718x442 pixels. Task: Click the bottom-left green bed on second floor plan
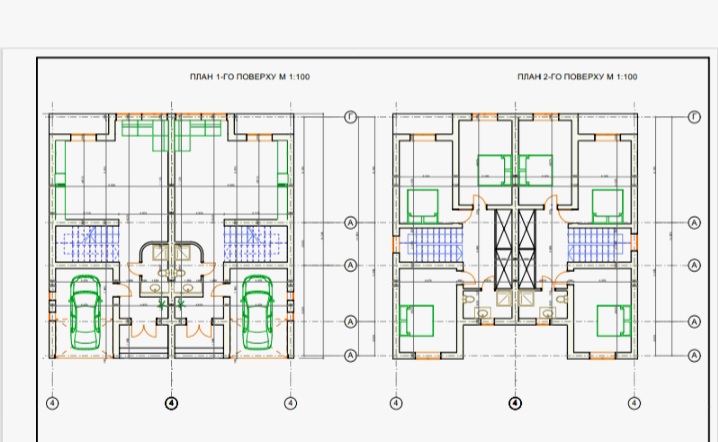pyautogui.click(x=417, y=322)
